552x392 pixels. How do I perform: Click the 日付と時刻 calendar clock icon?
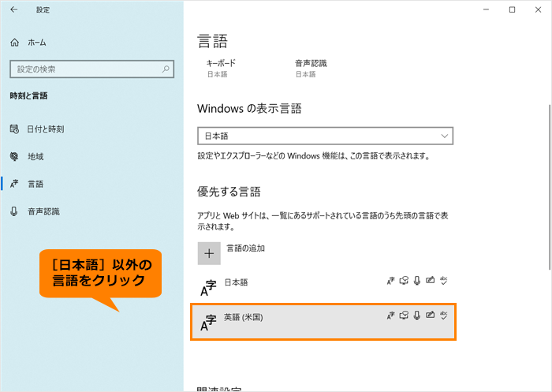[x=14, y=129]
